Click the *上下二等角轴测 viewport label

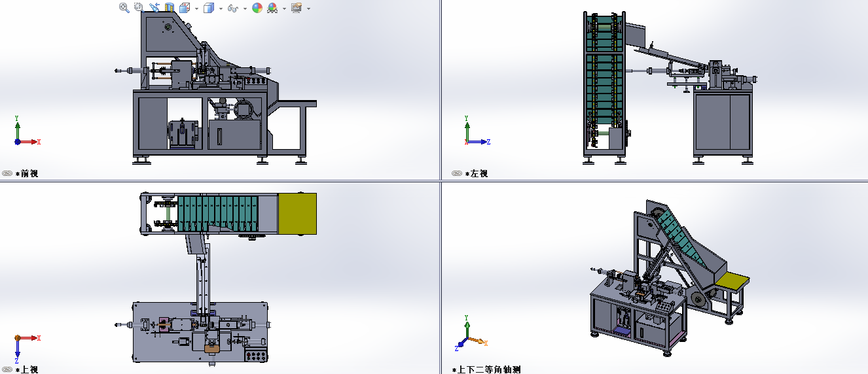pos(486,369)
